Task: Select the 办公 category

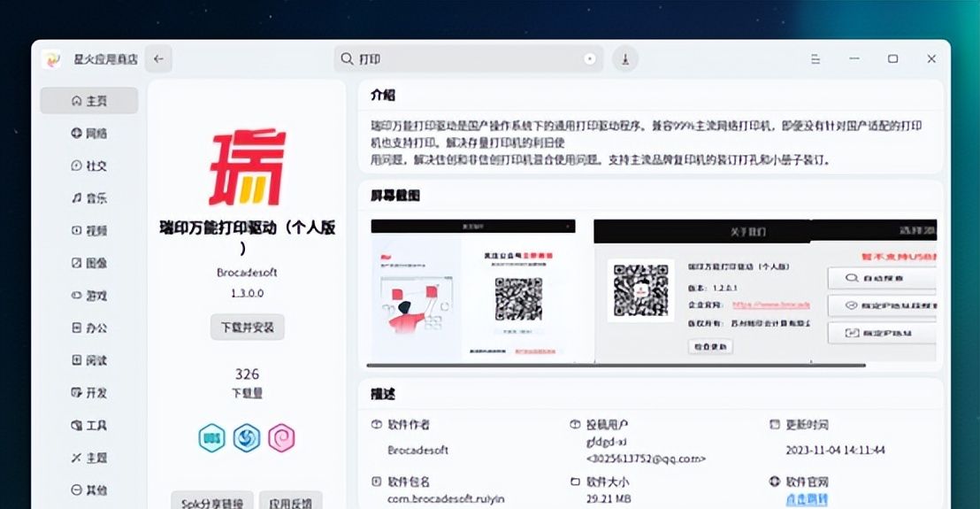Action: (x=88, y=328)
